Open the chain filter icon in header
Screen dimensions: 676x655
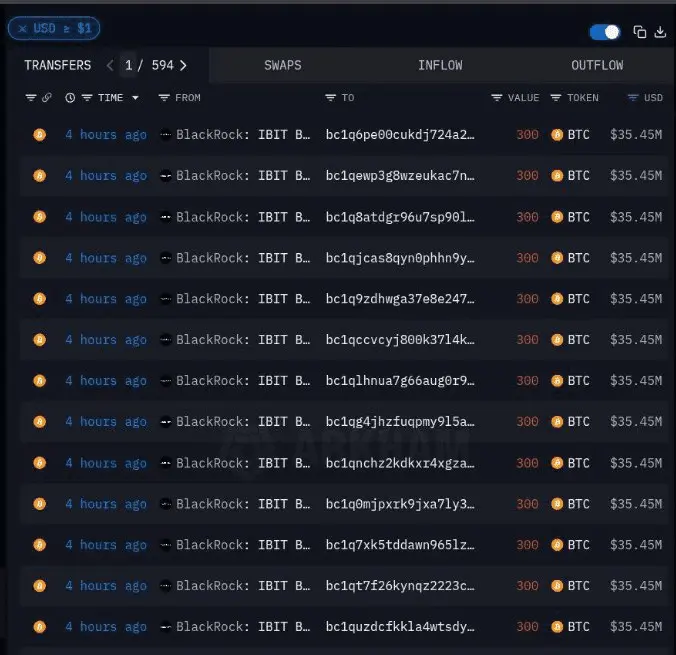(x=31, y=98)
